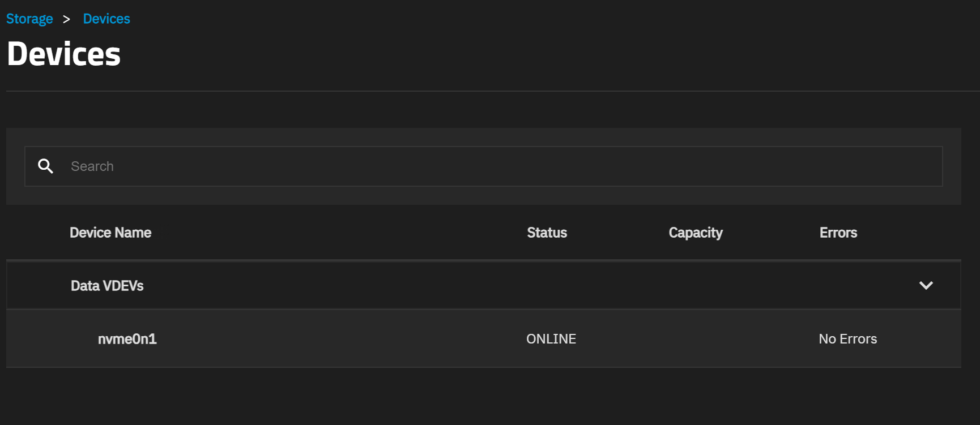This screenshot has width=980, height=425.
Task: Click the Device Name column header
Action: 110,233
